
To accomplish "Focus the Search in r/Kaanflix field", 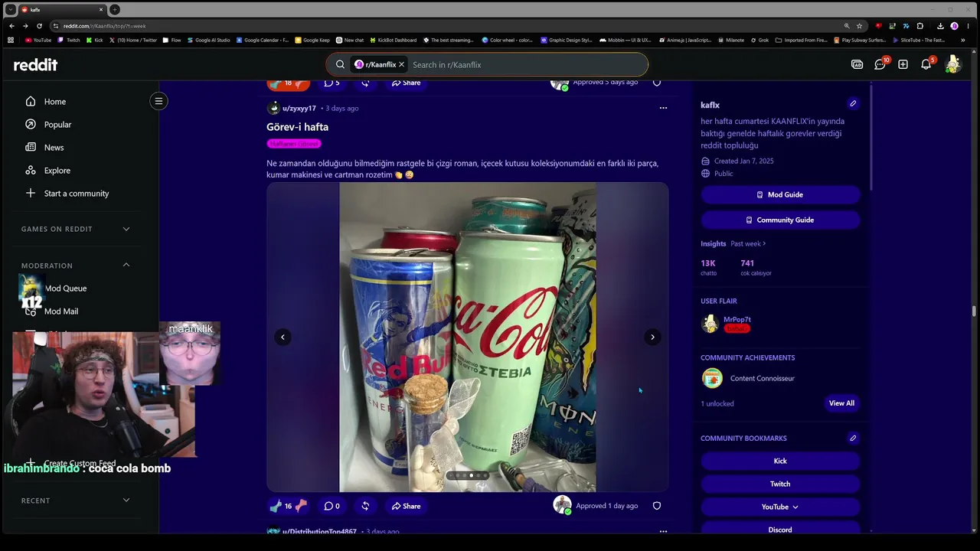I will [527, 64].
